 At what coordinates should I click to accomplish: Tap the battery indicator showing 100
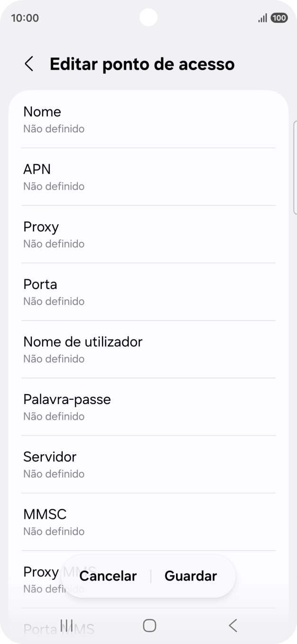pyautogui.click(x=279, y=18)
